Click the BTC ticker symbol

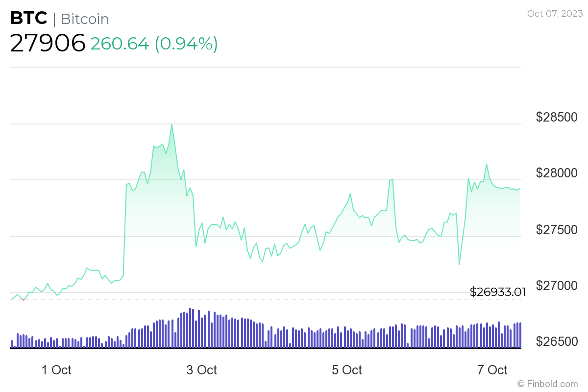pyautogui.click(x=28, y=18)
